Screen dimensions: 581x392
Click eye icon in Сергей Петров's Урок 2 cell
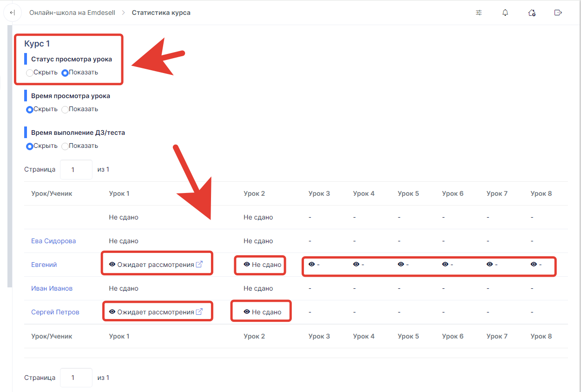pos(247,312)
